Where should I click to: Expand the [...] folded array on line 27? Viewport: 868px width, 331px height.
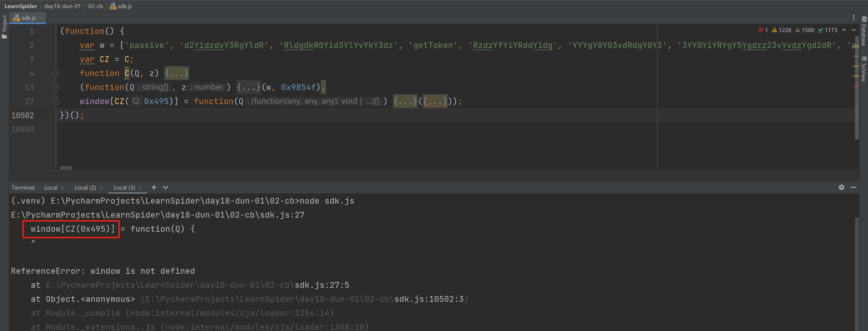[435, 101]
